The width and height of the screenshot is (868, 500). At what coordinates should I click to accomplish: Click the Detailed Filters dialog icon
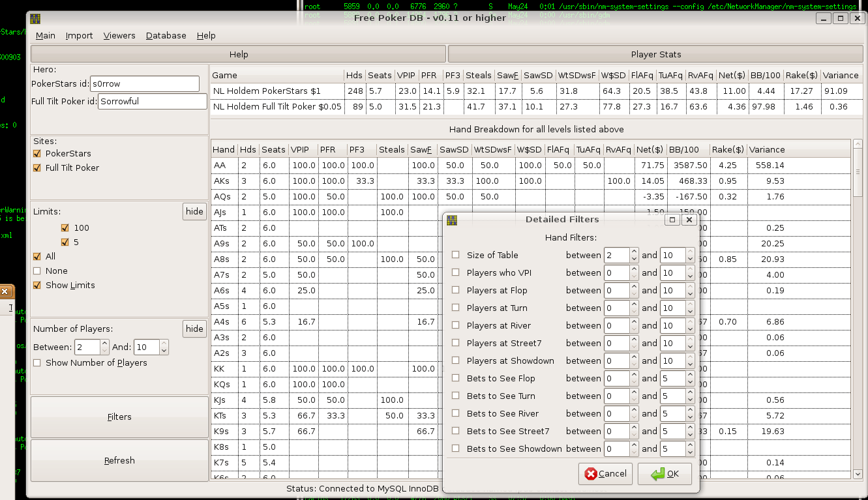click(451, 220)
